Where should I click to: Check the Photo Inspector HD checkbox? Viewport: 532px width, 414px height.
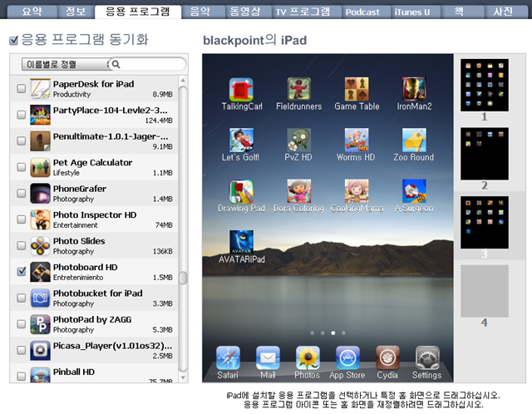pos(21,219)
